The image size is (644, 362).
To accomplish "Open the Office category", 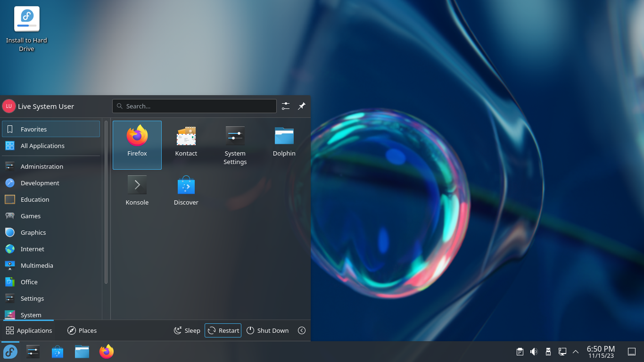I will [x=51, y=282].
